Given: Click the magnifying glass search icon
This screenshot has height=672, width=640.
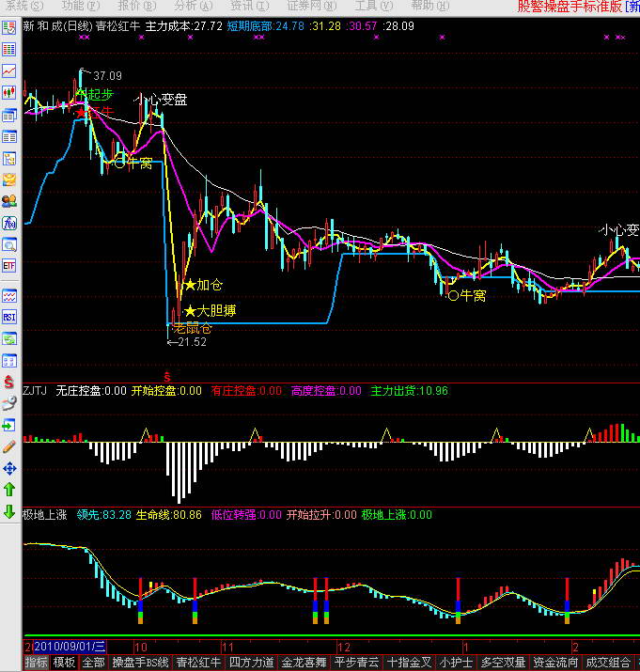Looking at the screenshot, I should coord(9,244).
